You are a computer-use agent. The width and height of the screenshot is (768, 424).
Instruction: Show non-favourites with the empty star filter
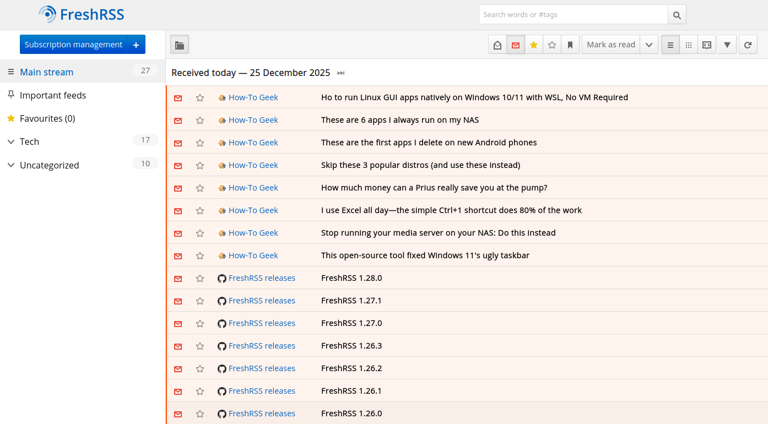point(552,45)
